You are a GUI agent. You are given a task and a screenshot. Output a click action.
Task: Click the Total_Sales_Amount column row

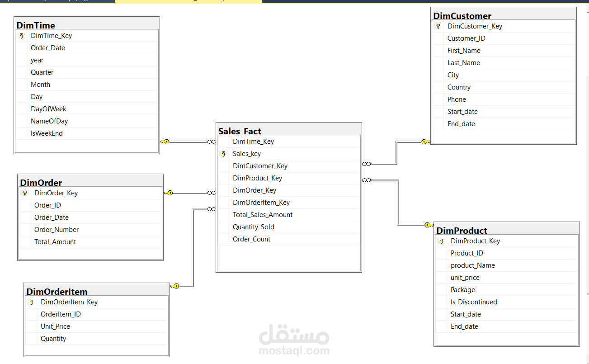[289, 215]
